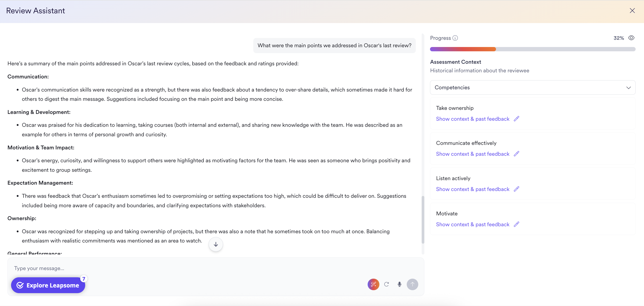The height and width of the screenshot is (306, 644).
Task: Open Show context & past feedback under Motivate
Action: click(x=472, y=224)
